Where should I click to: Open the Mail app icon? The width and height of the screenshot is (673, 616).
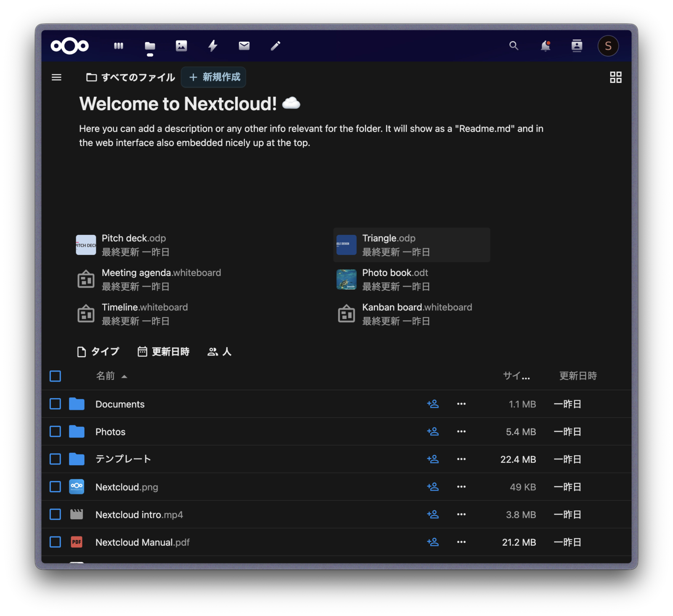coord(244,46)
